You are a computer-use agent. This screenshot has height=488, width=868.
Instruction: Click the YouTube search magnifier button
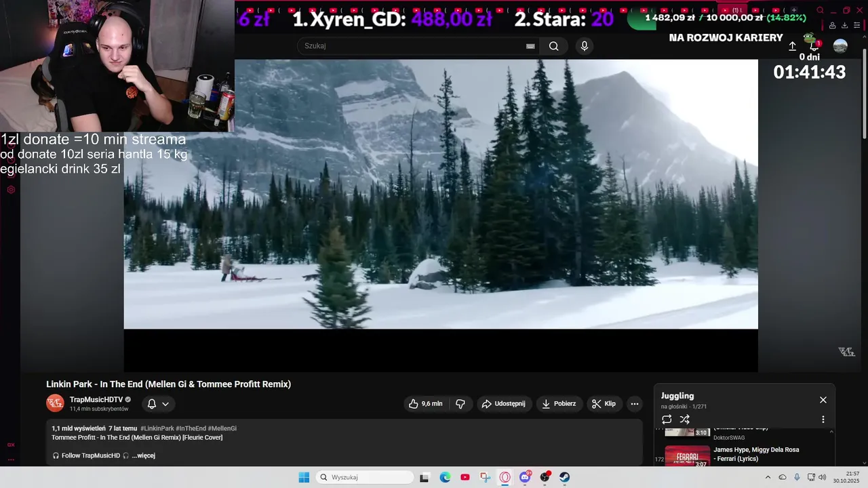[554, 46]
